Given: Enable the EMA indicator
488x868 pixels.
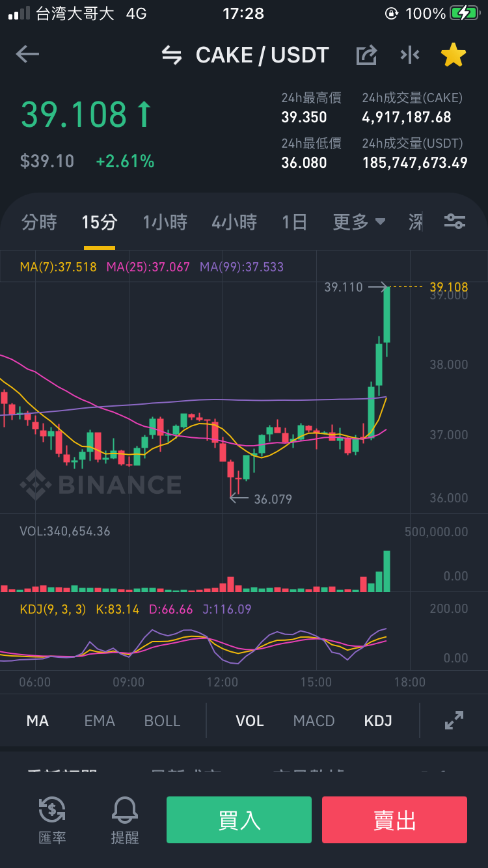Looking at the screenshot, I should click(100, 721).
